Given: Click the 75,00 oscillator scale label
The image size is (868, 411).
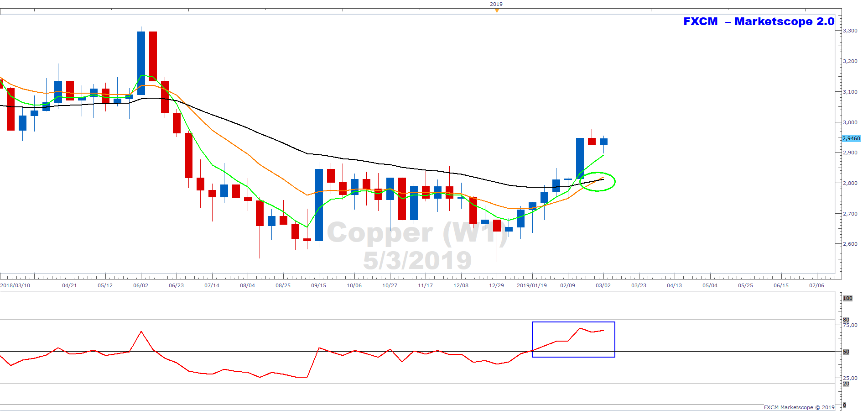Looking at the screenshot, I should [850, 325].
